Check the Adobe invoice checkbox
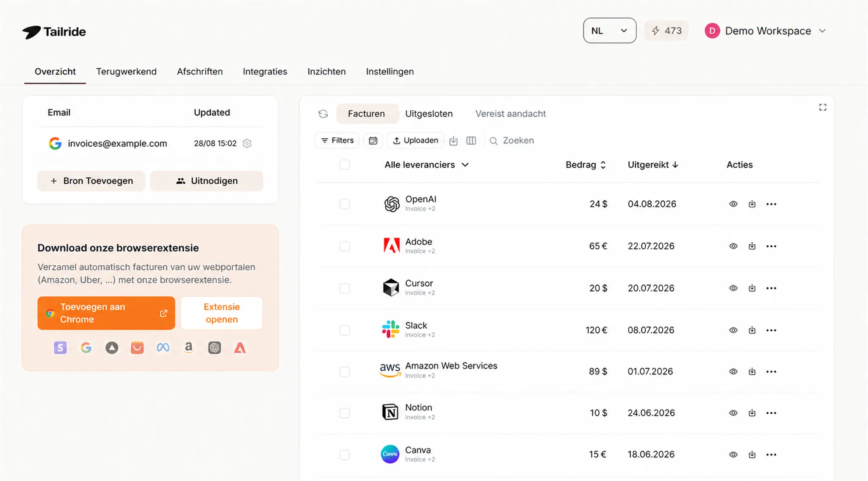This screenshot has width=868, height=481. pyautogui.click(x=345, y=246)
